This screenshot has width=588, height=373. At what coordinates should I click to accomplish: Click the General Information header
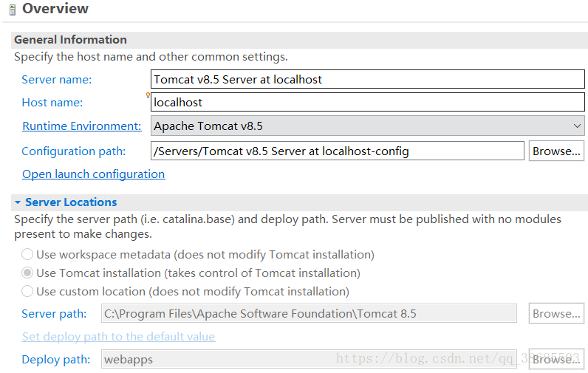[x=70, y=40]
